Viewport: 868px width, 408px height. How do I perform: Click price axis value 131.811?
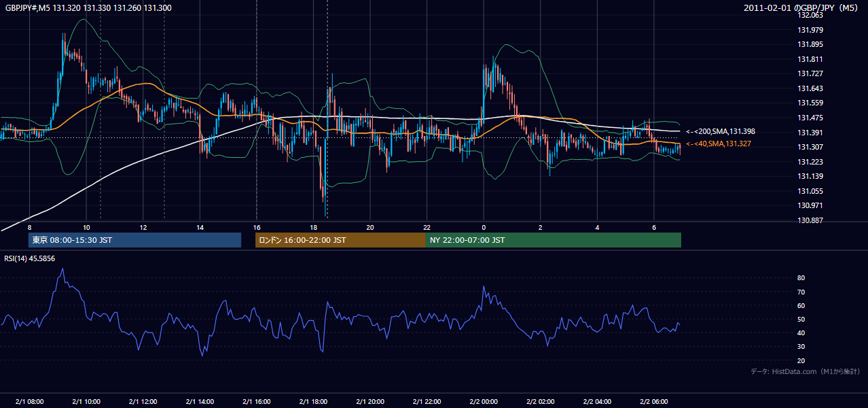point(810,59)
